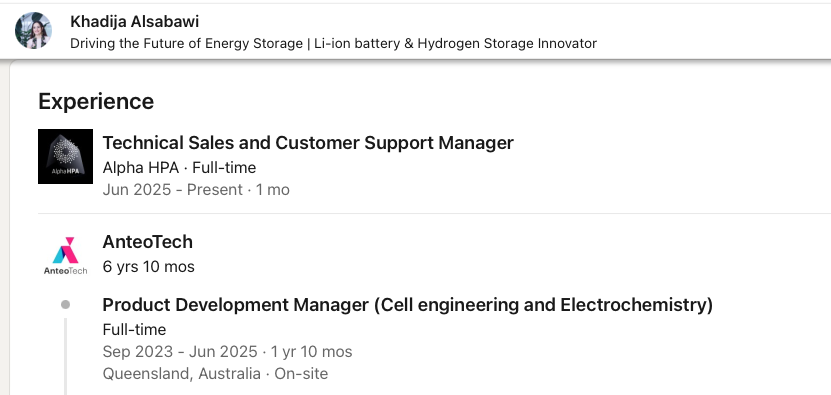The width and height of the screenshot is (831, 395).
Task: Click the AnteoTech company name heading
Action: pos(147,242)
